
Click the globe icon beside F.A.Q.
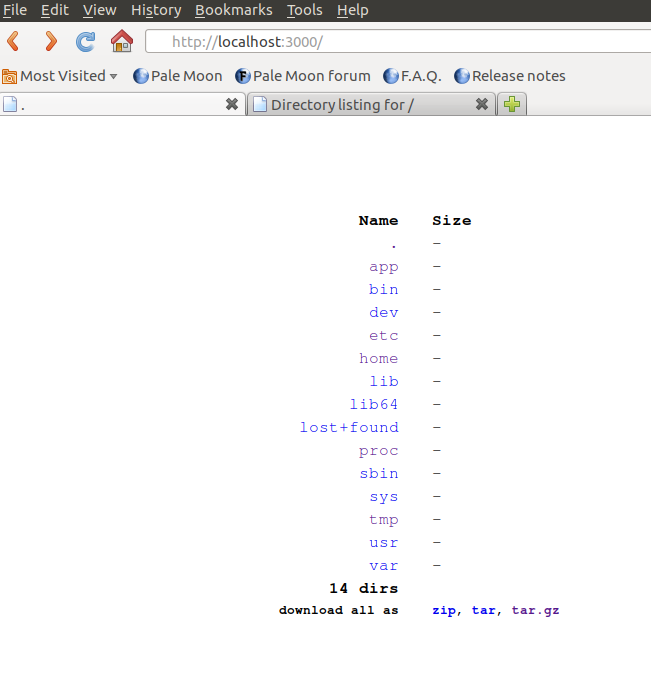click(391, 76)
